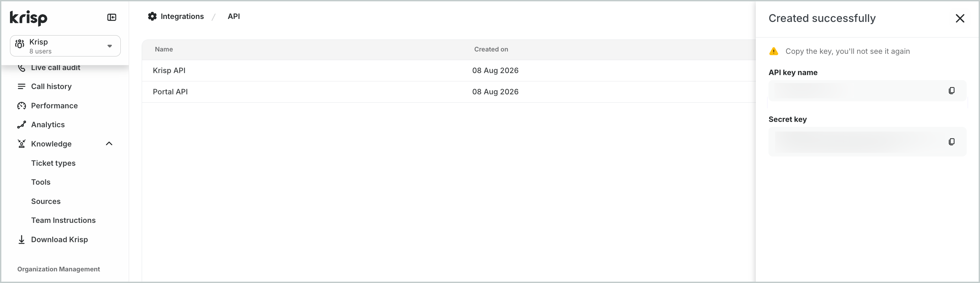Open Sources in the sidebar
Viewport: 980px width, 283px height.
46,201
